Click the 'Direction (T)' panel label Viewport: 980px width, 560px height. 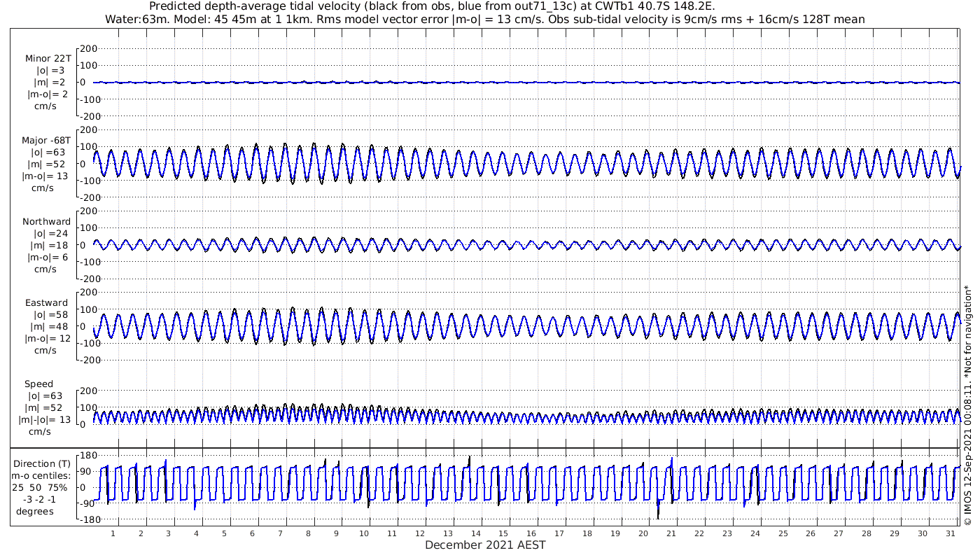tap(42, 463)
